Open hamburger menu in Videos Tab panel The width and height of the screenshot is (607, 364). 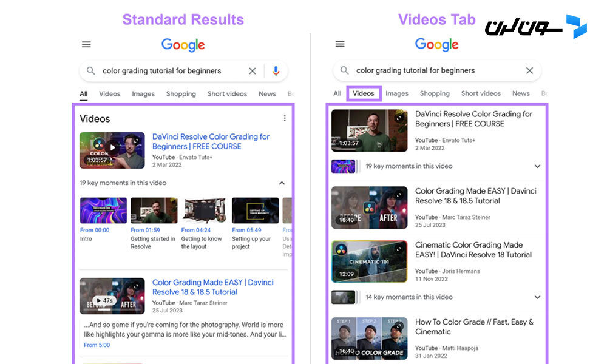[x=340, y=44]
